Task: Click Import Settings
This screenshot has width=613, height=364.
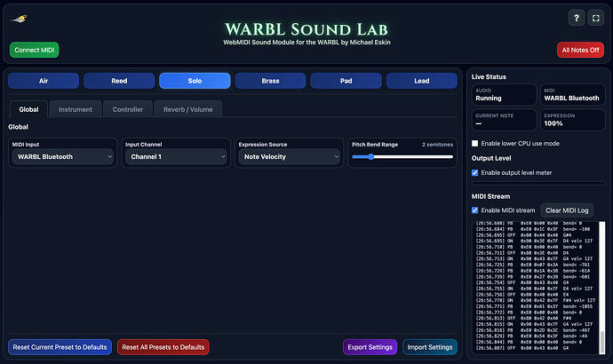Action: (x=430, y=347)
